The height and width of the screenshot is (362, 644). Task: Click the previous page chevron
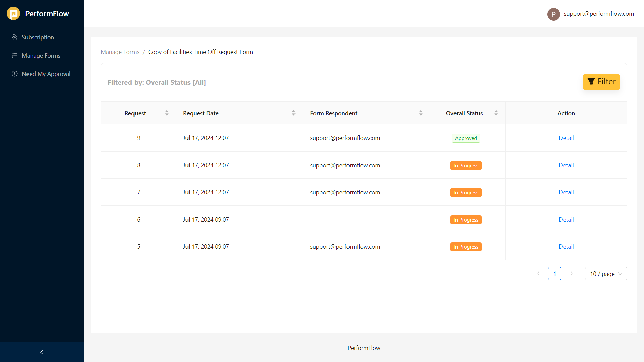538,274
